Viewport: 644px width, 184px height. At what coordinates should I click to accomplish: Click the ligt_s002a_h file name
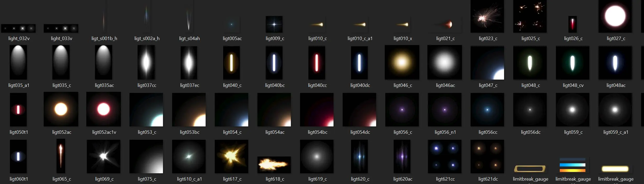[x=147, y=38]
